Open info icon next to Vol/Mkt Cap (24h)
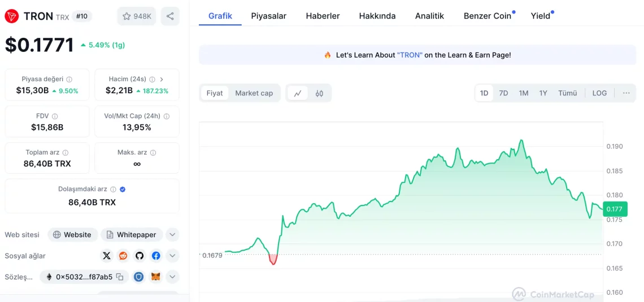 166,116
